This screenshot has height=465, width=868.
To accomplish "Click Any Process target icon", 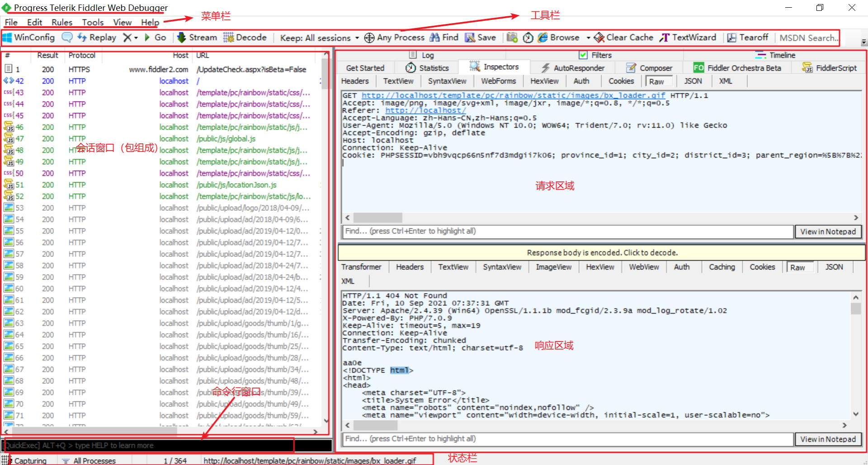I will [x=394, y=38].
